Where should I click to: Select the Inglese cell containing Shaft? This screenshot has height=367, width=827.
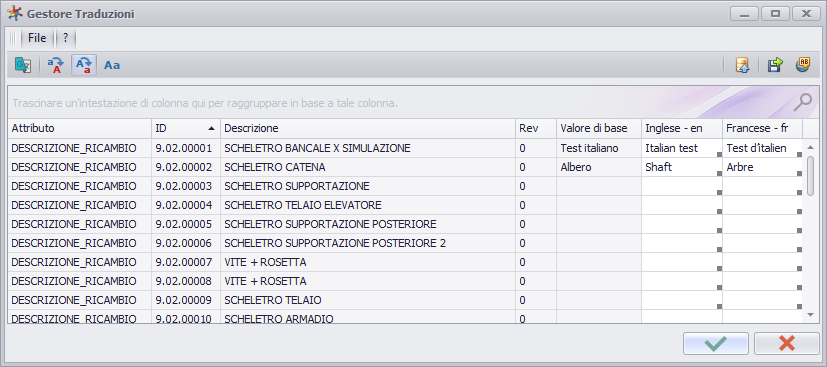[682, 167]
